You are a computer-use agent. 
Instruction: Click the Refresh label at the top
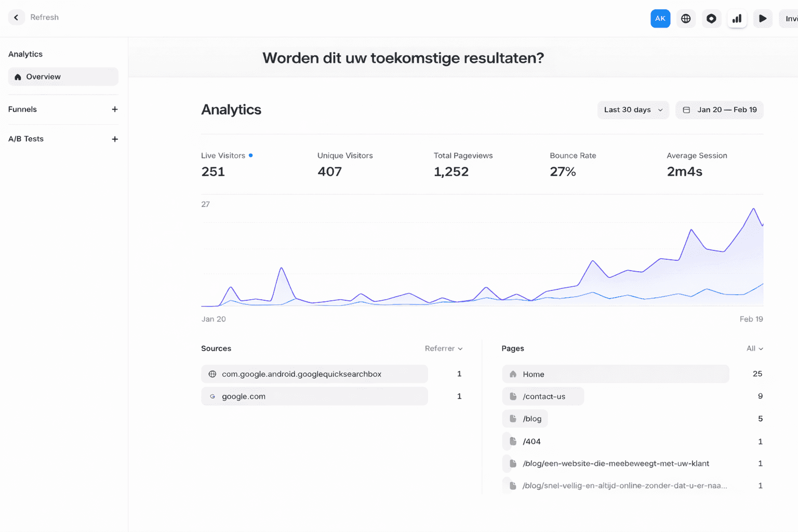pos(44,17)
